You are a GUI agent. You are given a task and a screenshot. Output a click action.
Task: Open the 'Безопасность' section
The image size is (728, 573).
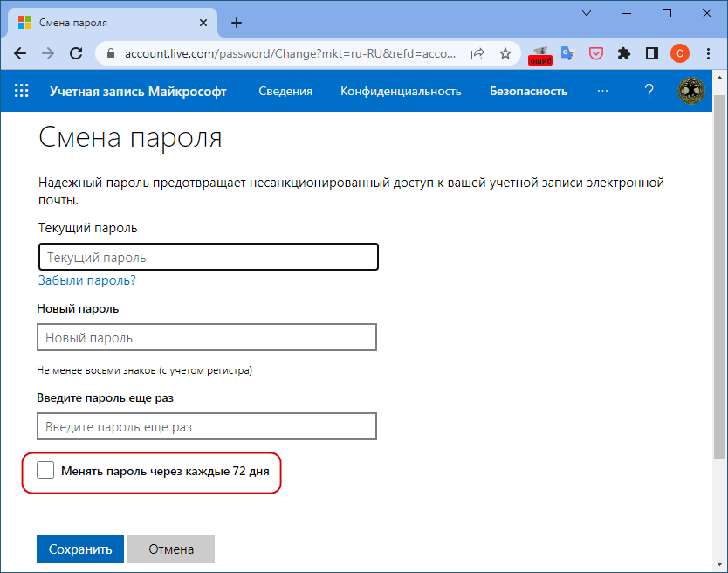click(x=528, y=91)
